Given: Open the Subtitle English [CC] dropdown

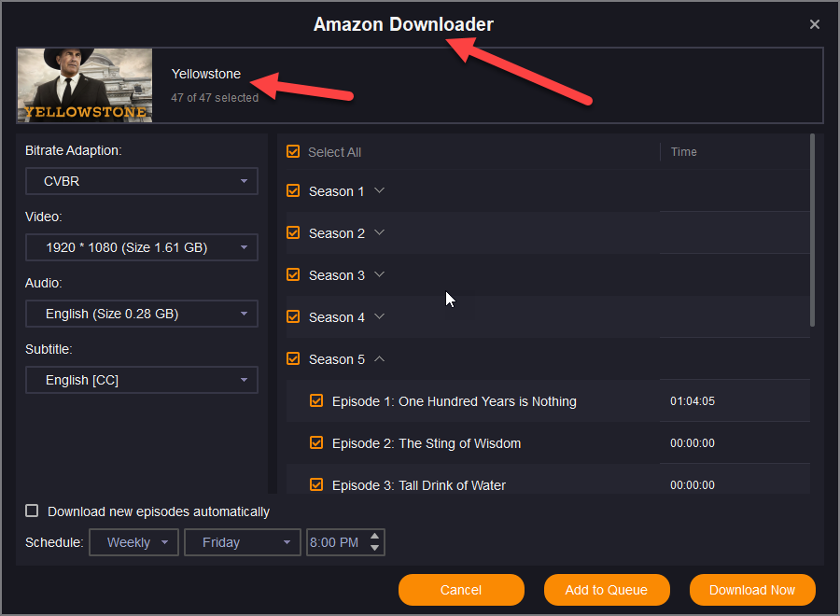Looking at the screenshot, I should coord(142,380).
